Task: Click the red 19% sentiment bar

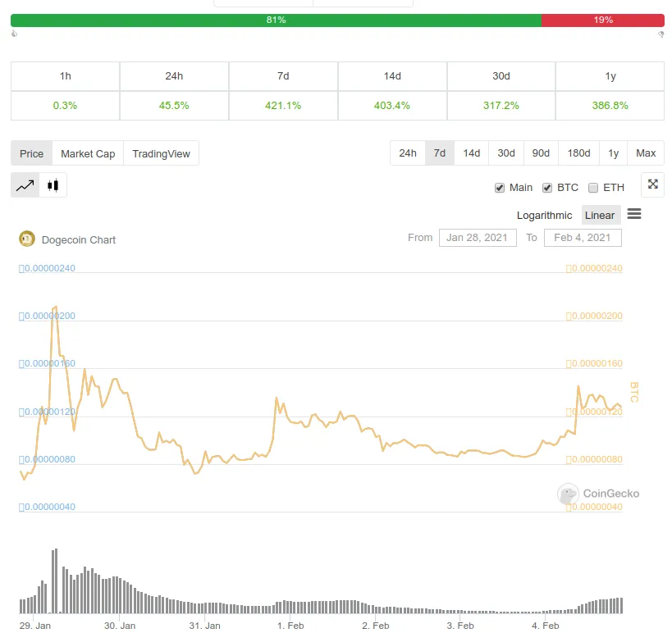Action: coord(603,20)
